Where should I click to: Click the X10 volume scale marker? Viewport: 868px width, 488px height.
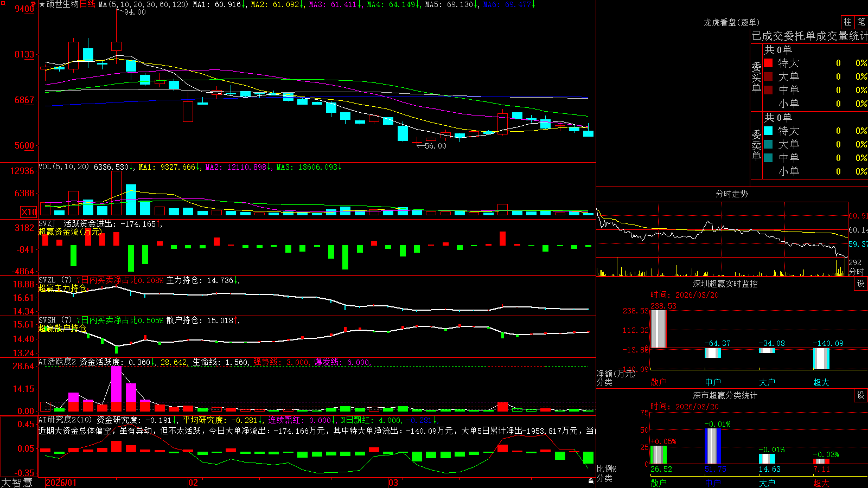pos(29,212)
